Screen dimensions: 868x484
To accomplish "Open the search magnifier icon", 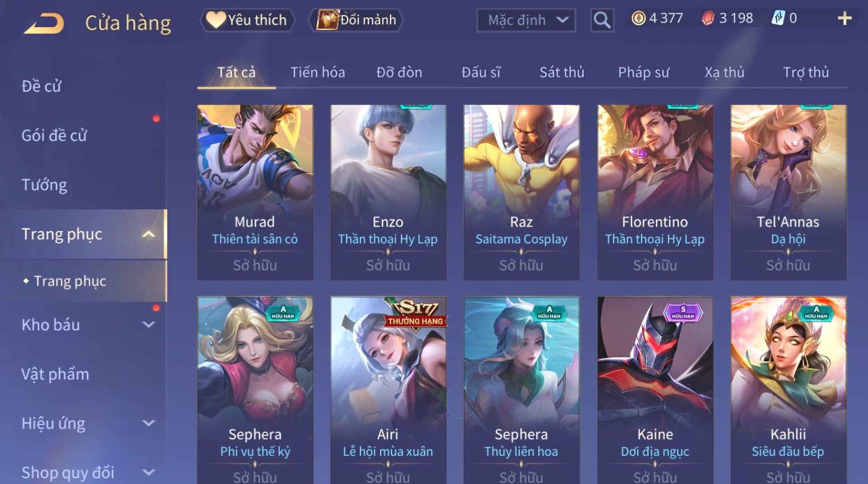I will tap(602, 20).
